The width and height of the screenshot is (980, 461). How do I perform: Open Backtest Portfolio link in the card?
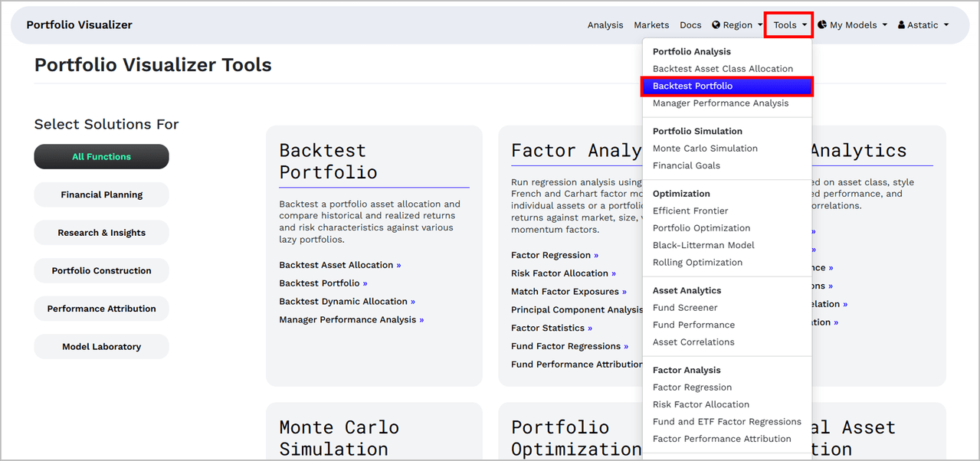323,283
